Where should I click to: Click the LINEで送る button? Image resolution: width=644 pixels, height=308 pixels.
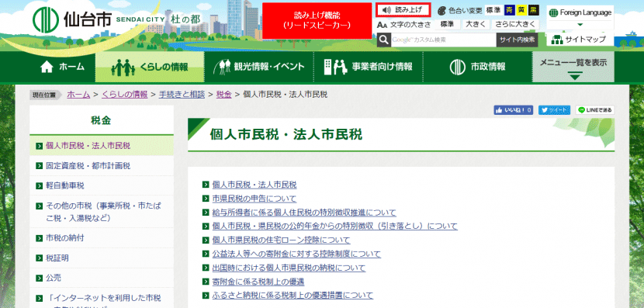pyautogui.click(x=595, y=110)
